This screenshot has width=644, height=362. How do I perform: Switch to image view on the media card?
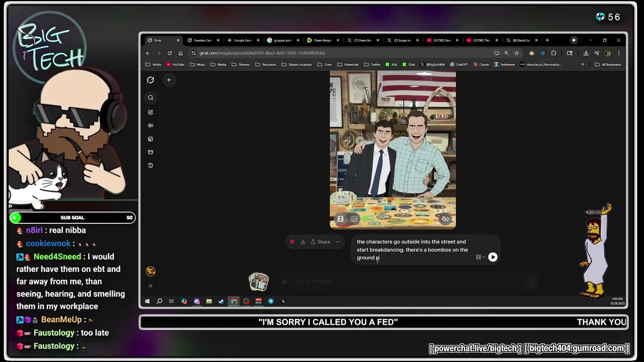click(354, 219)
